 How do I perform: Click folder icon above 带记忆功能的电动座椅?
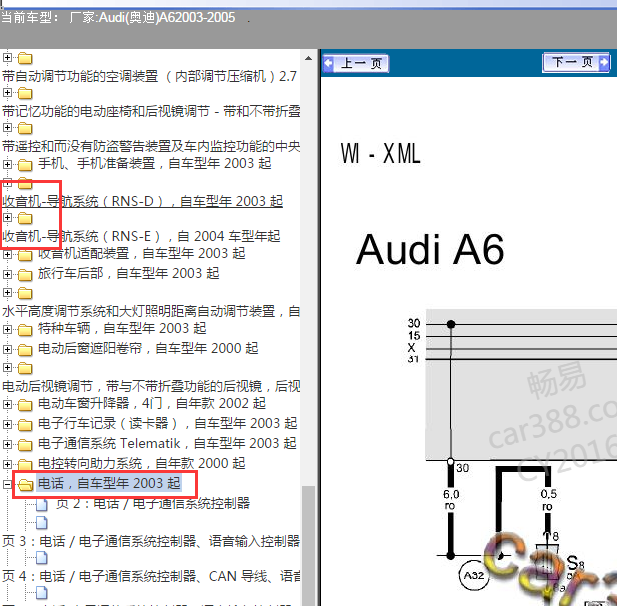click(x=25, y=93)
